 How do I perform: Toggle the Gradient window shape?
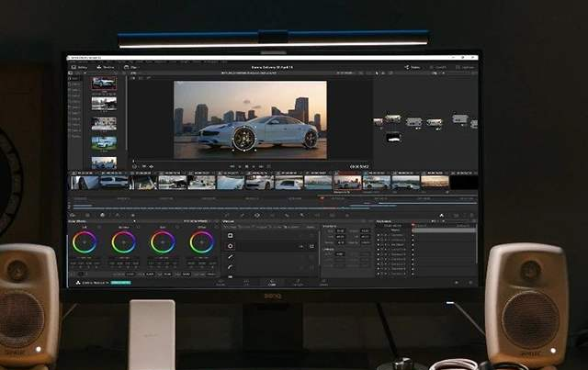click(x=230, y=277)
